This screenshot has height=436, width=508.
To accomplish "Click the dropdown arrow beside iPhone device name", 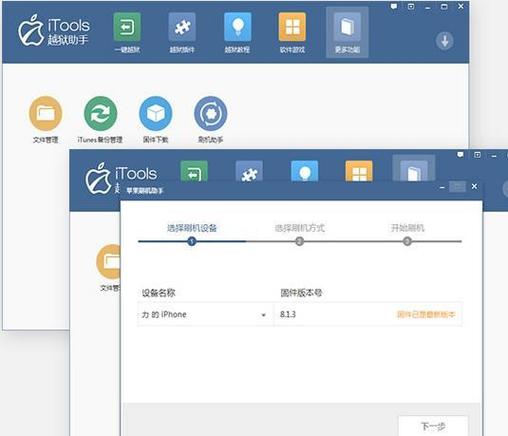I will tap(263, 315).
